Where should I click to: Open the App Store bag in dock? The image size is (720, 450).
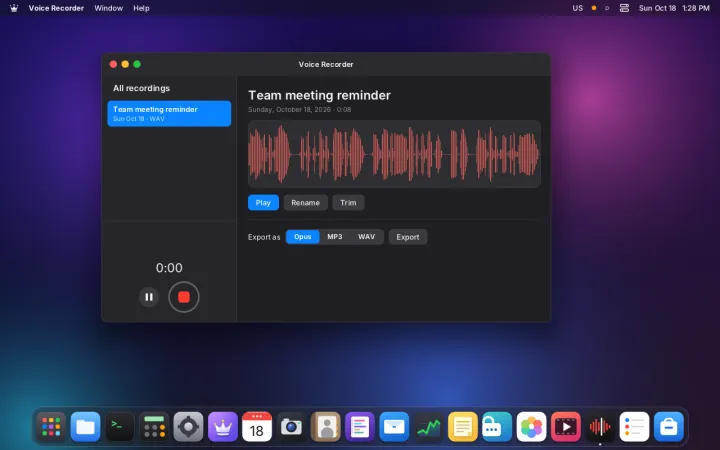[x=669, y=427]
